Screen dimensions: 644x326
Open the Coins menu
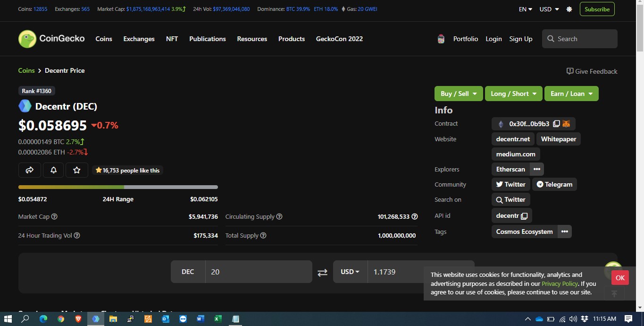pos(104,39)
